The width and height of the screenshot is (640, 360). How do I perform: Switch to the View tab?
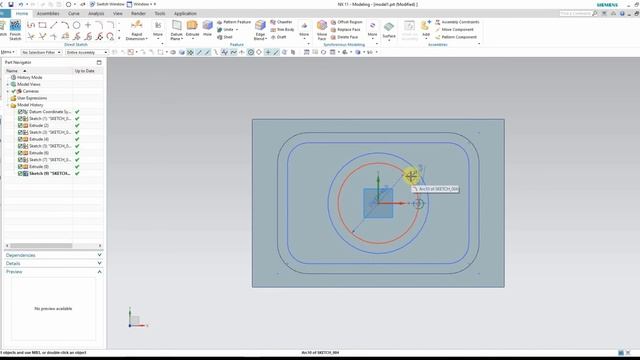coord(118,13)
